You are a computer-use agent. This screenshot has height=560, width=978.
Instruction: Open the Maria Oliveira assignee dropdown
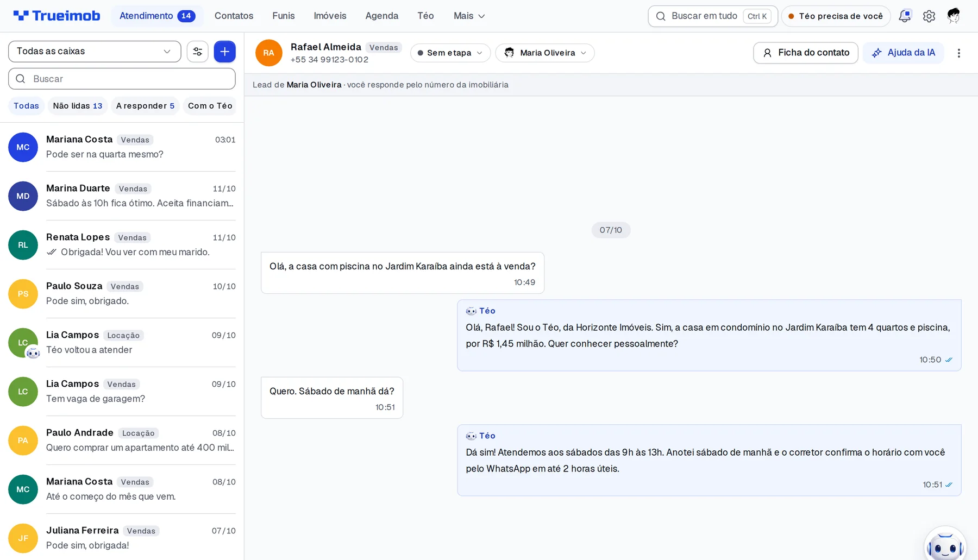[x=545, y=53]
